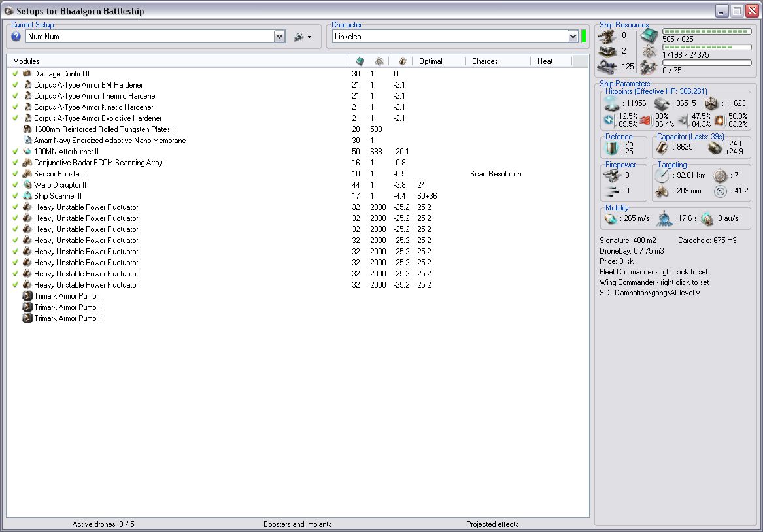The image size is (763, 532).
Task: Click the max velocity icon showing 265 m/s
Action: [610, 219]
